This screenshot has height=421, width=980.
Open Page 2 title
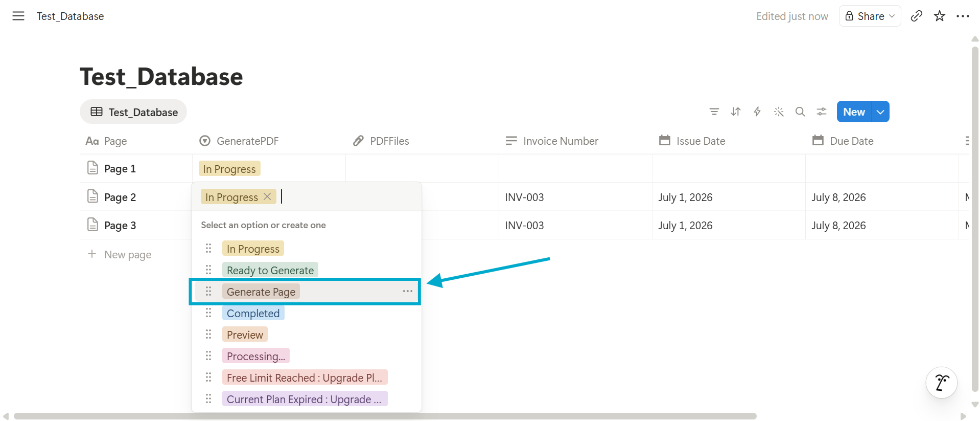click(120, 197)
